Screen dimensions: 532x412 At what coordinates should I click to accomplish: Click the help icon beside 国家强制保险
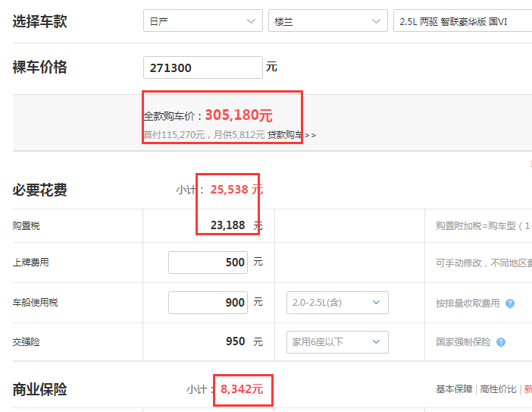point(501,342)
